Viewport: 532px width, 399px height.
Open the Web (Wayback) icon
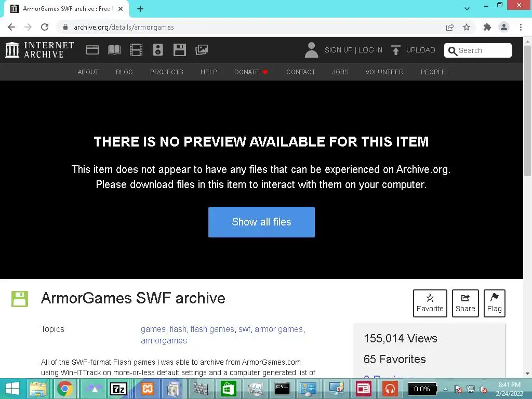92,50
